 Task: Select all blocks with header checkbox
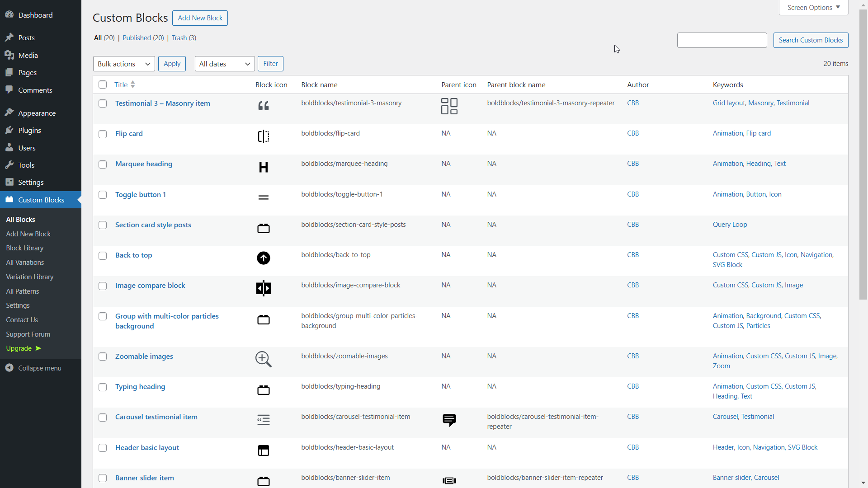coord(103,84)
